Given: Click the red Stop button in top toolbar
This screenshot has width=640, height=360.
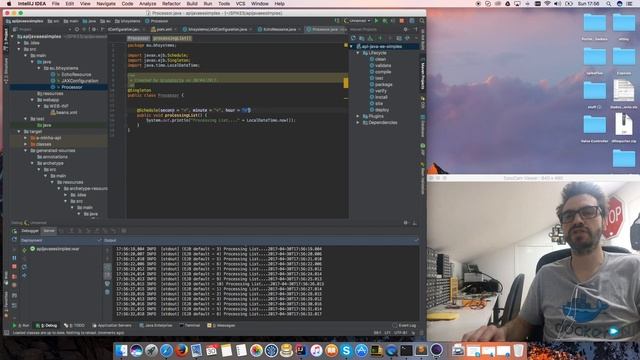Looking at the screenshot, I should (402, 20).
